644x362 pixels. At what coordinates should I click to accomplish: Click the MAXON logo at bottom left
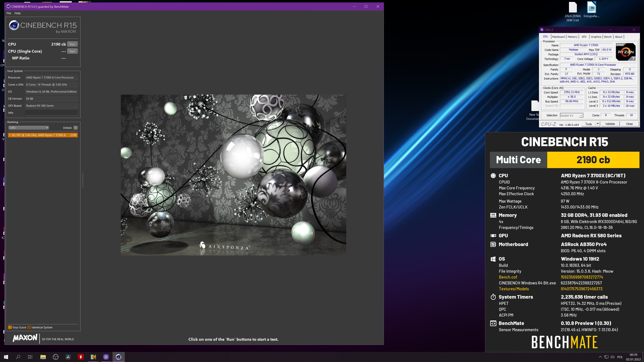tap(25, 338)
